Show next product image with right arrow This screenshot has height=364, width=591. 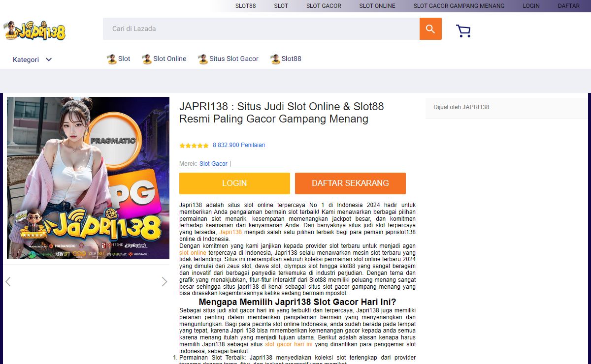pyautogui.click(x=164, y=281)
